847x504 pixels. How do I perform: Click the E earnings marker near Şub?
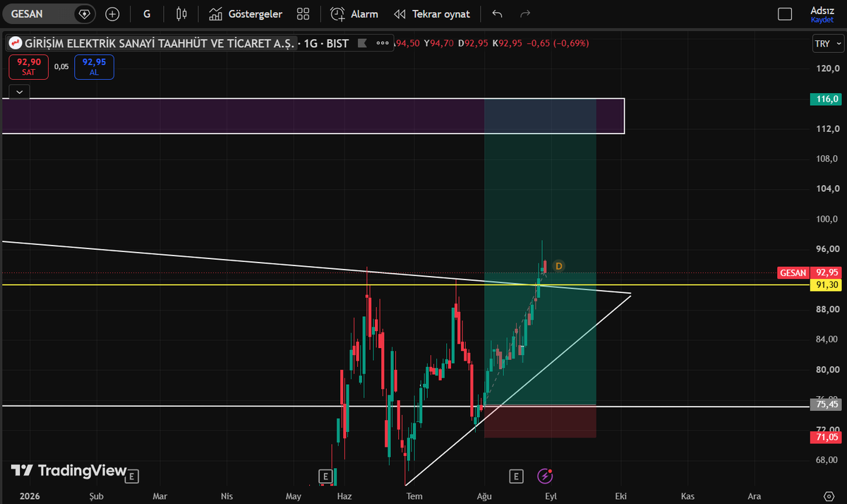[x=132, y=476]
